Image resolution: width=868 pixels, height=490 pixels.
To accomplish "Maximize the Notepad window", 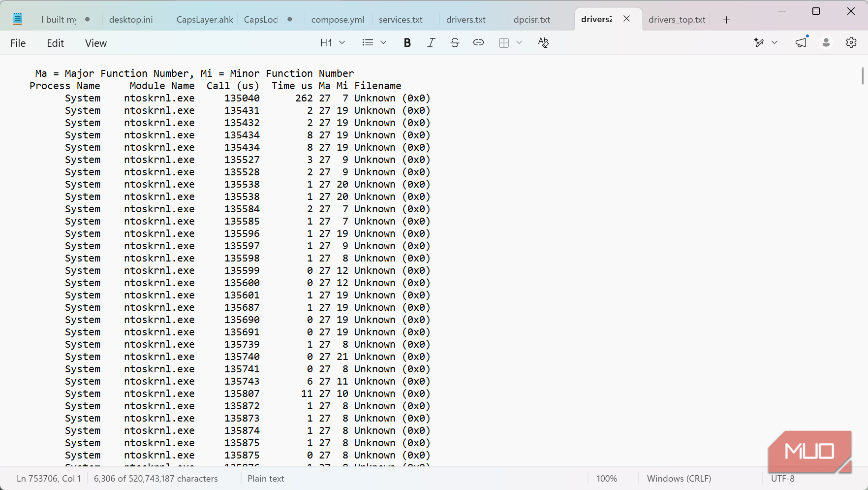I will tap(816, 11).
